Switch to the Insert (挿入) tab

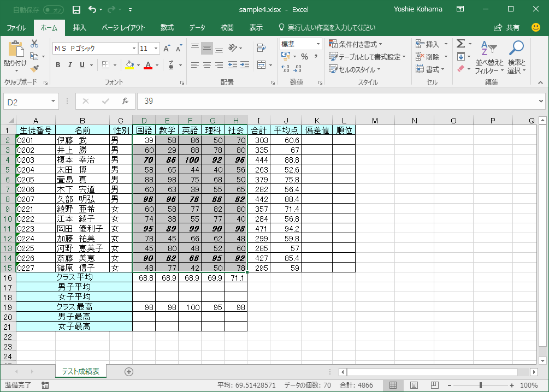(79, 28)
